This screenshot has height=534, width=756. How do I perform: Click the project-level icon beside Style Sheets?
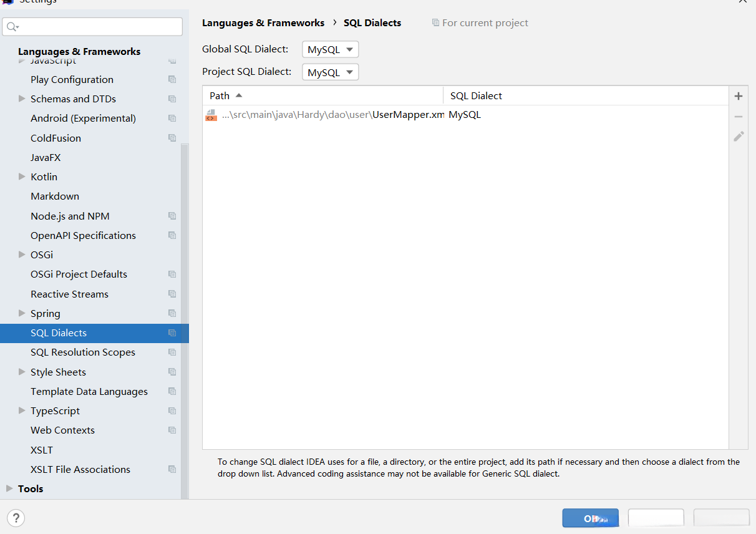pos(172,372)
